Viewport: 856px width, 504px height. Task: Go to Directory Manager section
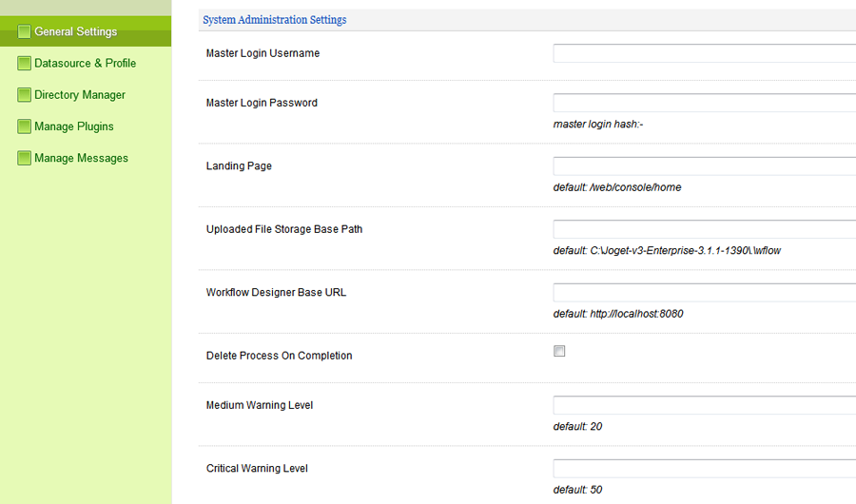point(80,95)
